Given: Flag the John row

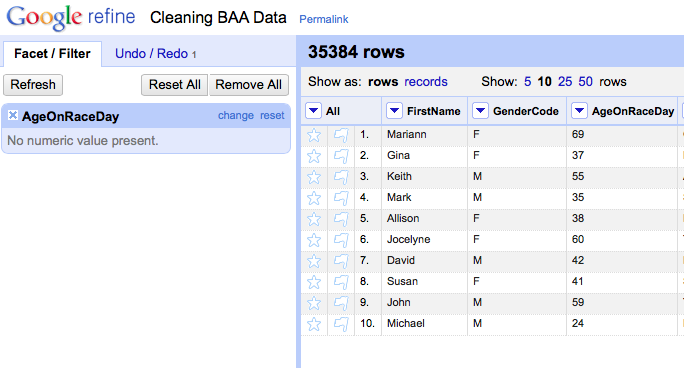Looking at the screenshot, I should point(341,303).
